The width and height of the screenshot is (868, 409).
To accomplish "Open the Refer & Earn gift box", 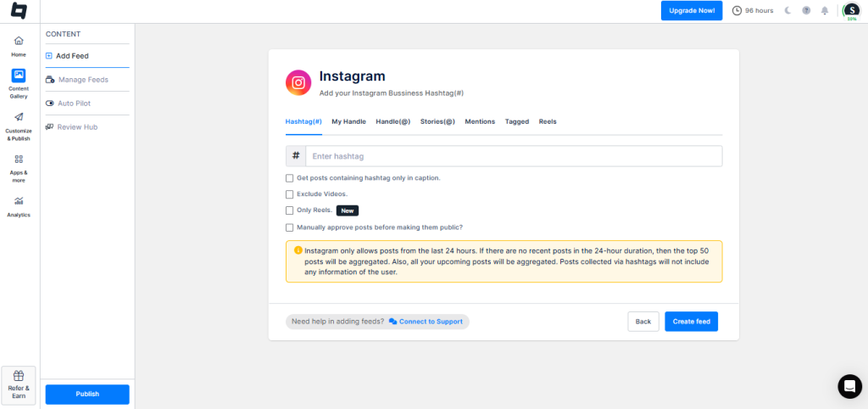I will pos(19,385).
